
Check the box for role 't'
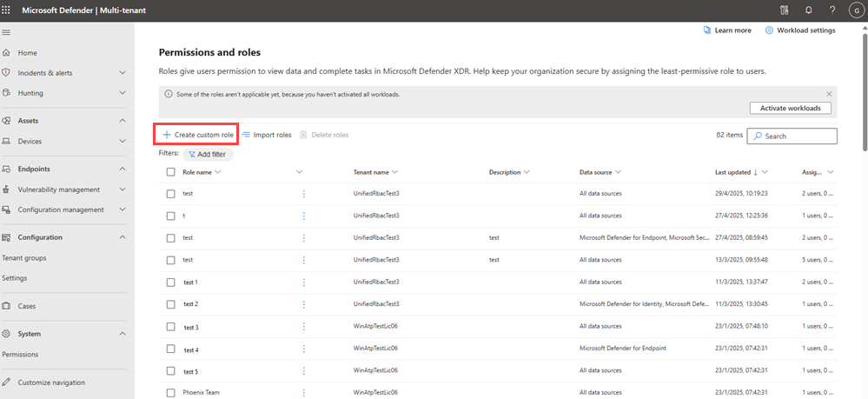click(170, 216)
